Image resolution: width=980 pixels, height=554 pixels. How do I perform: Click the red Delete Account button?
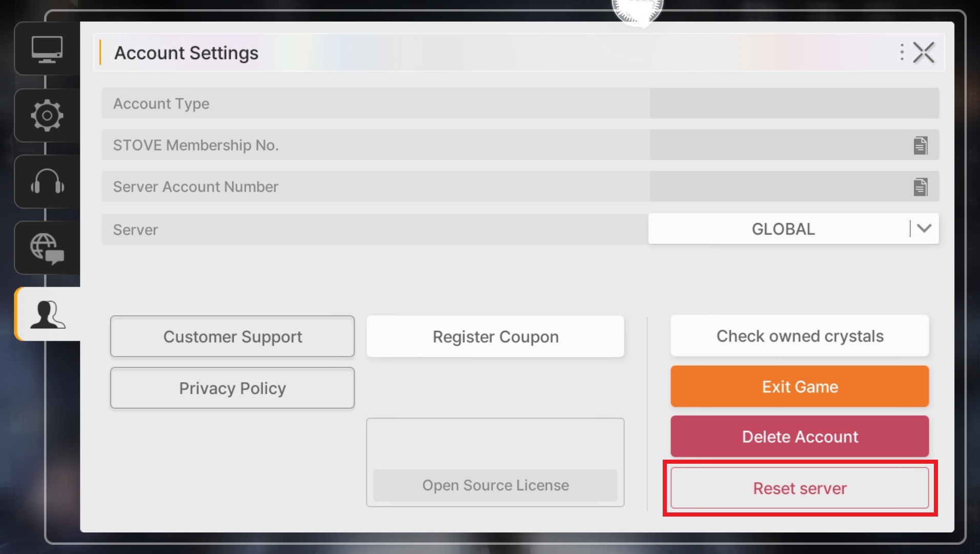pos(800,437)
